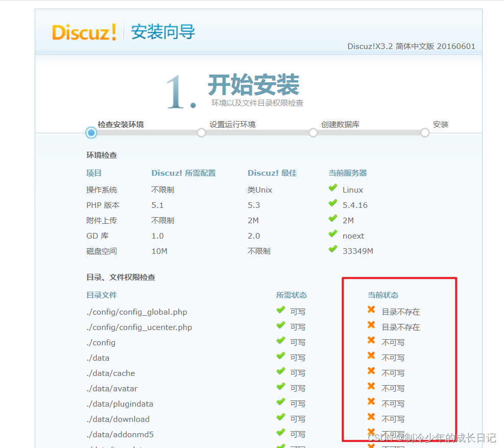Click the 当前服务器 column header
This screenshot has width=504, height=448.
click(x=348, y=173)
